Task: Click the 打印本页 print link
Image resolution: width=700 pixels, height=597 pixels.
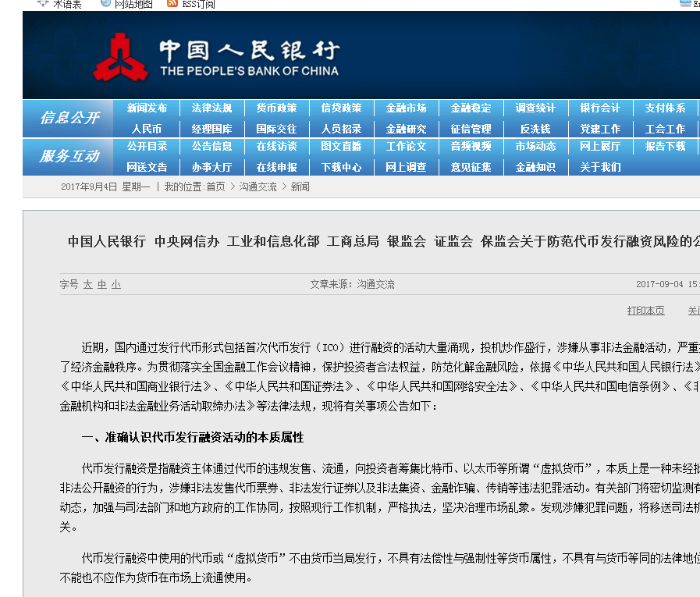Action: pos(645,311)
